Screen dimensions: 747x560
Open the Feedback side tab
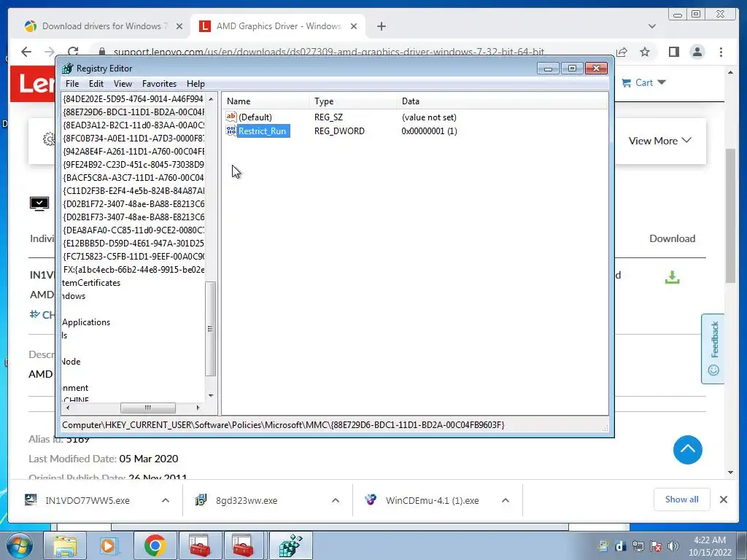[713, 349]
